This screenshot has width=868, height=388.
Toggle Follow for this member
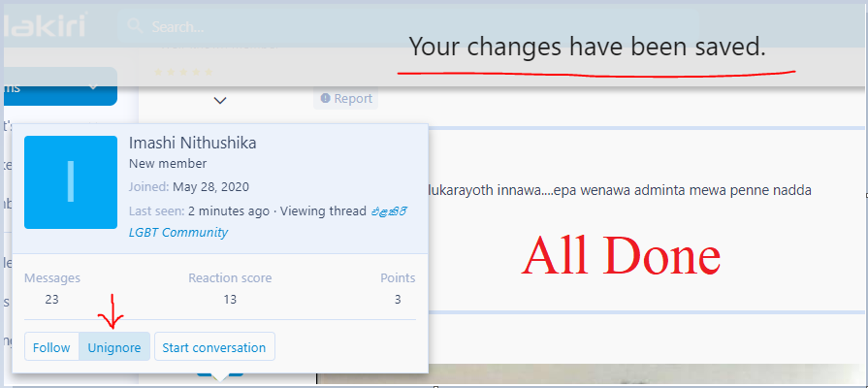51,347
